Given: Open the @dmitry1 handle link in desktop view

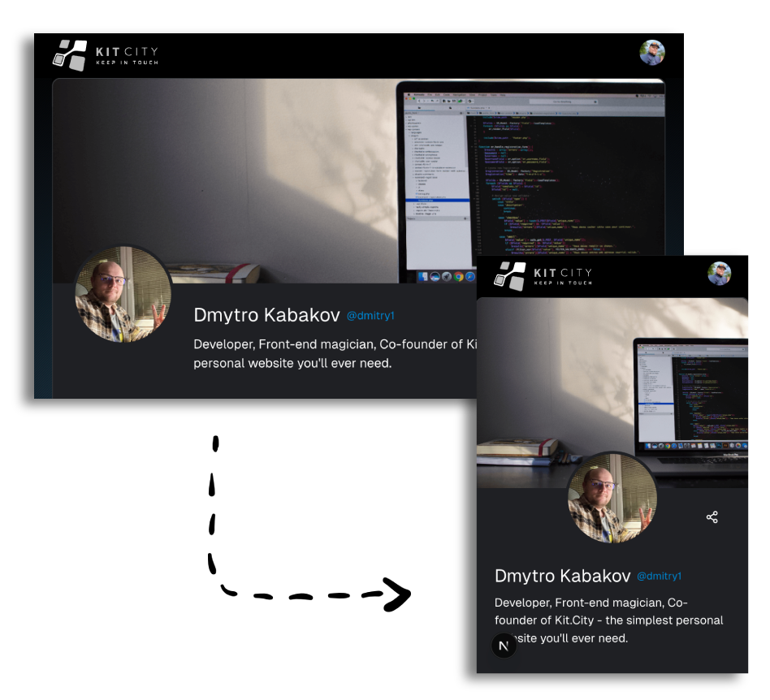Looking at the screenshot, I should (x=370, y=315).
